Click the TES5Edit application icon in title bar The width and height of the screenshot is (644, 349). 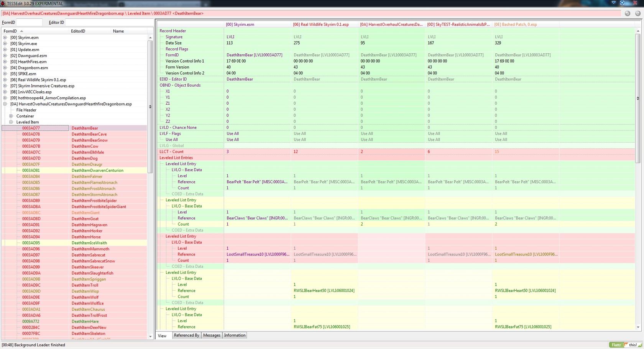[3, 3]
